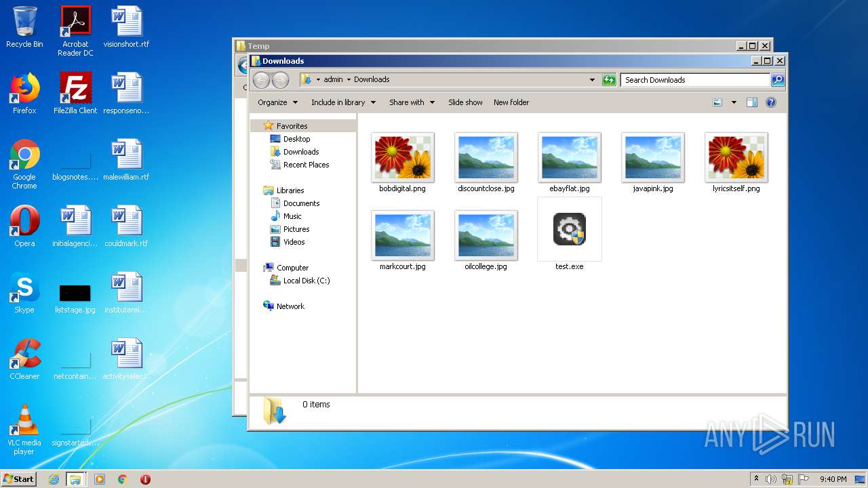Screen dimensions: 868x488
Task: Show hidden tray icons arrow
Action: click(756, 479)
